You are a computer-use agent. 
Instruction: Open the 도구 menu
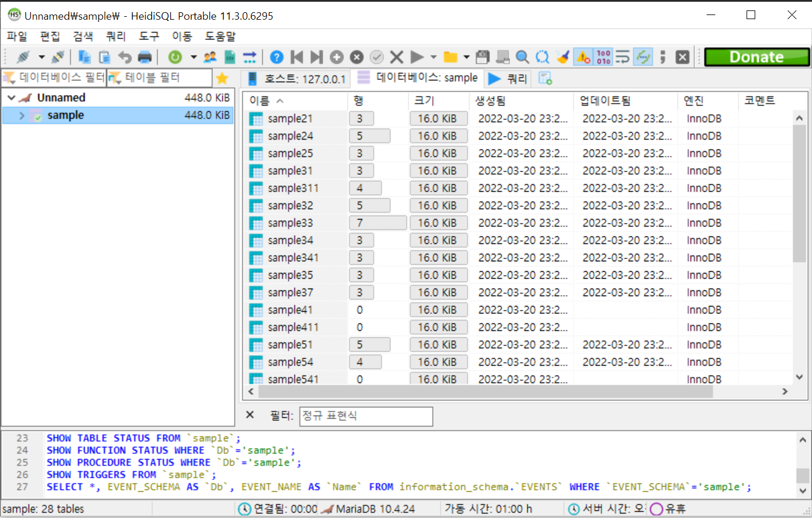(149, 36)
